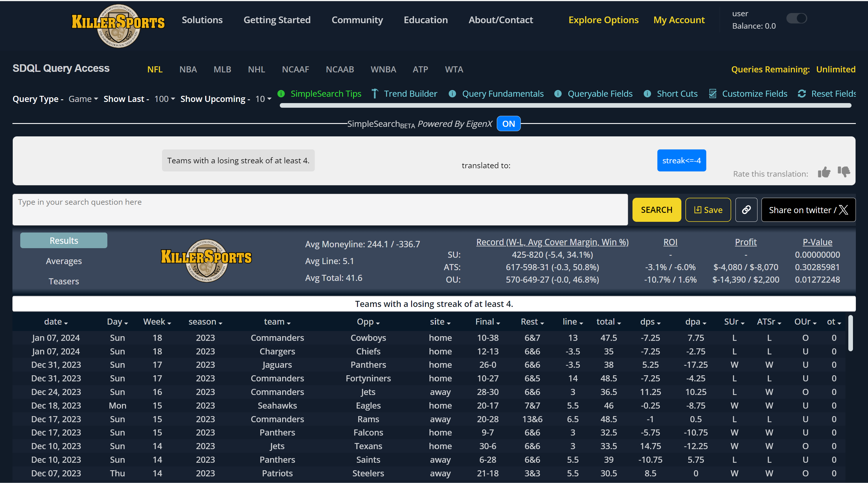Open the About/Contact menu
This screenshot has height=483, width=868.
501,20
